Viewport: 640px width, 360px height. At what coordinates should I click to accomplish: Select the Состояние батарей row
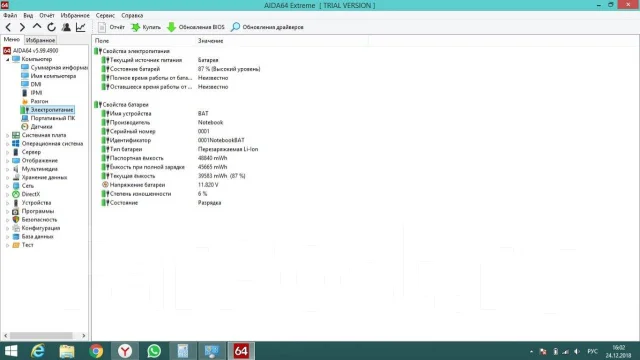click(180, 69)
